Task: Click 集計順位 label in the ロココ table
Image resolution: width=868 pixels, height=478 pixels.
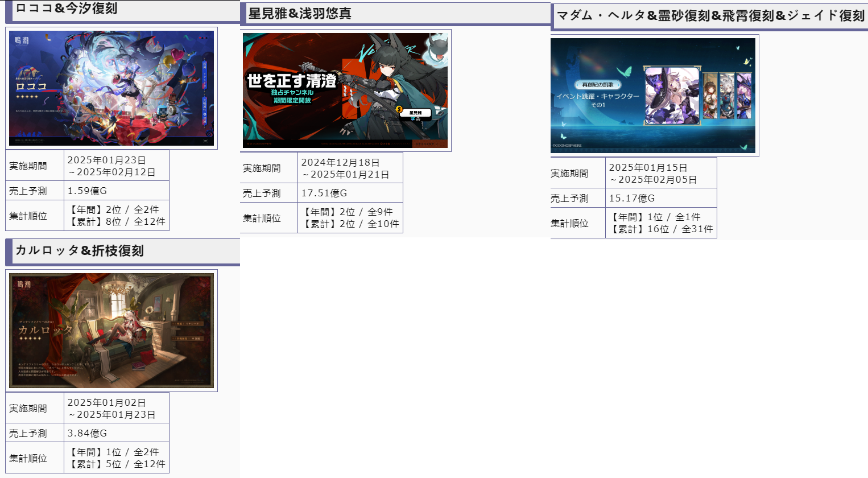Action: pos(28,216)
